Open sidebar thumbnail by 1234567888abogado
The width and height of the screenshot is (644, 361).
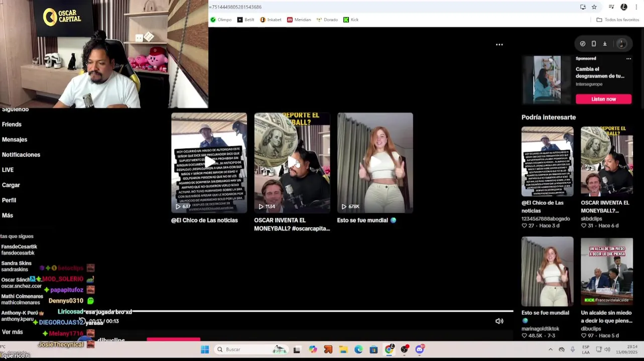[x=547, y=161]
